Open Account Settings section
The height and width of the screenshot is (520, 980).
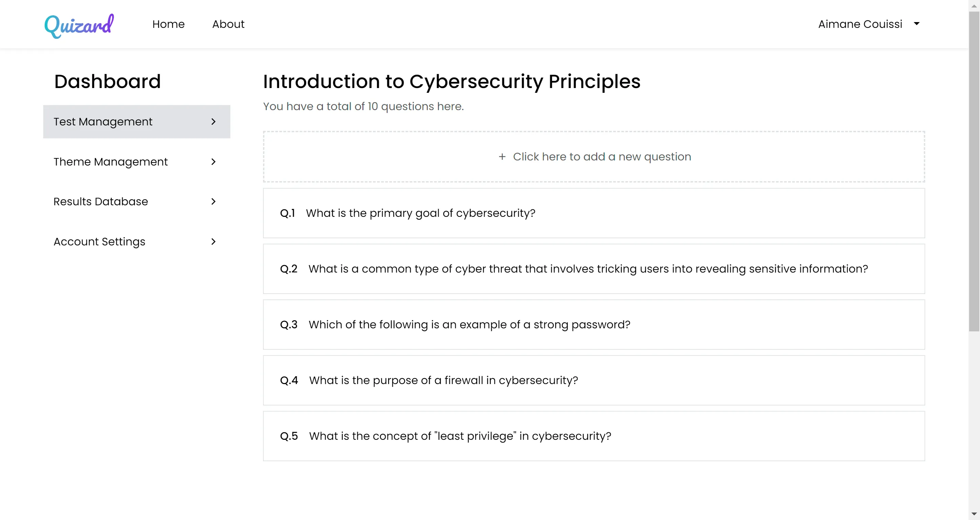coord(136,241)
